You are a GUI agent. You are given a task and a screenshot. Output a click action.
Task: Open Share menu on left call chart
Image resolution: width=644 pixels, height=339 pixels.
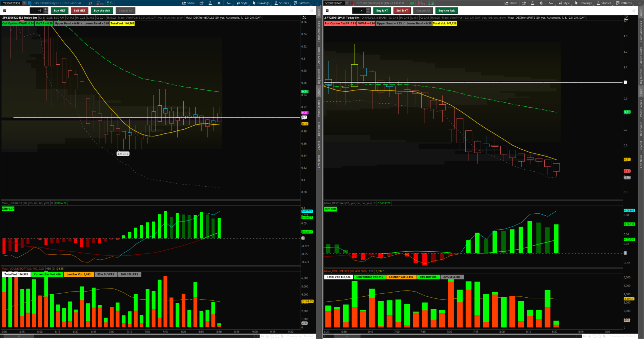(188, 3)
